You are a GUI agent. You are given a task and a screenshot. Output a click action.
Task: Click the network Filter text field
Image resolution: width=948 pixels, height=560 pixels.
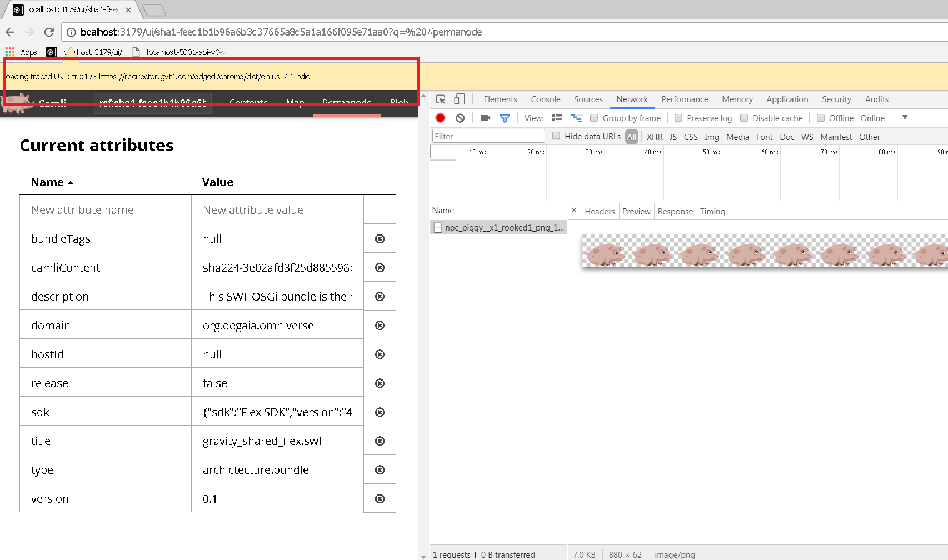tap(488, 136)
